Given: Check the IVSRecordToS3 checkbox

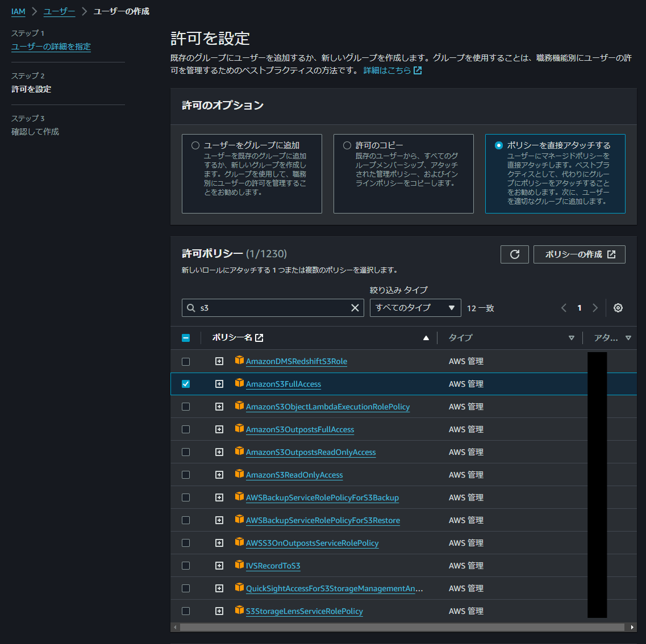Looking at the screenshot, I should [x=186, y=566].
